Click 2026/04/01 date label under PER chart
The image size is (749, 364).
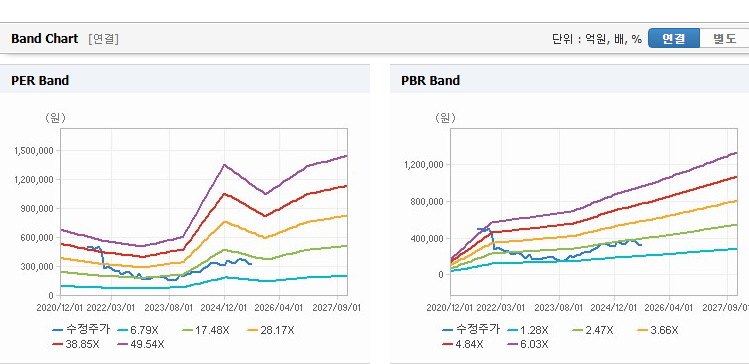tap(279, 308)
